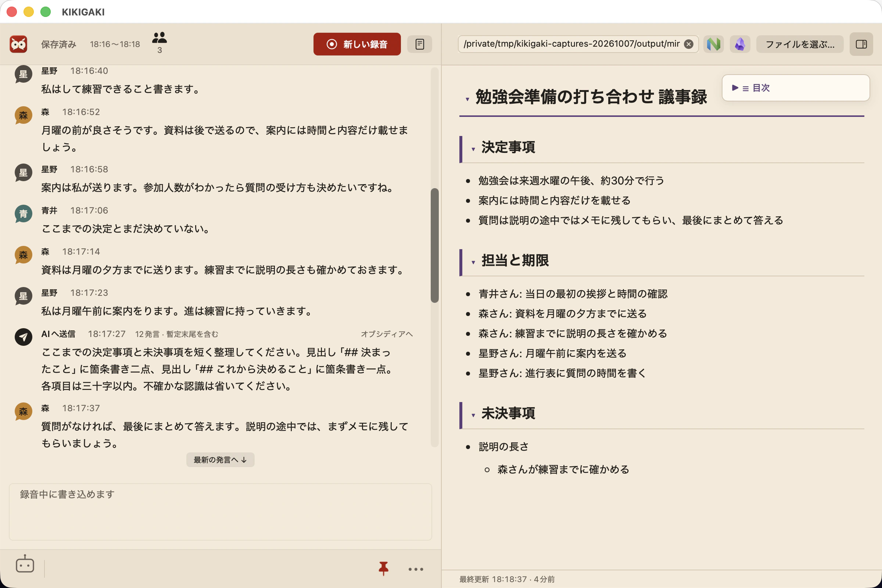Open file in Obsidian via purple gem icon
This screenshot has height=588, width=882.
coord(740,44)
